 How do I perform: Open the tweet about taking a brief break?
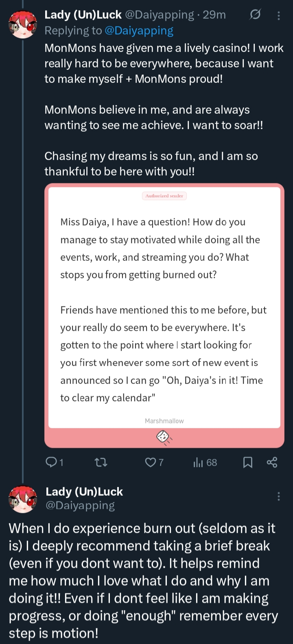coord(143,580)
